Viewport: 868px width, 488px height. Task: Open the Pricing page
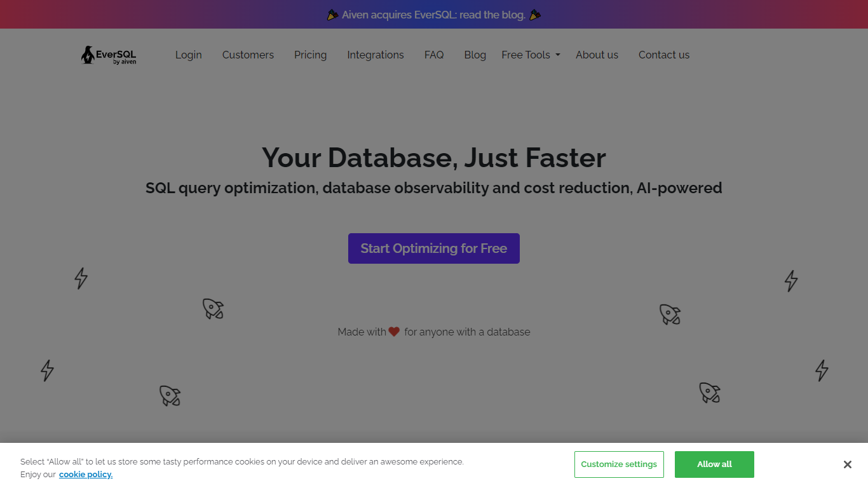click(310, 55)
